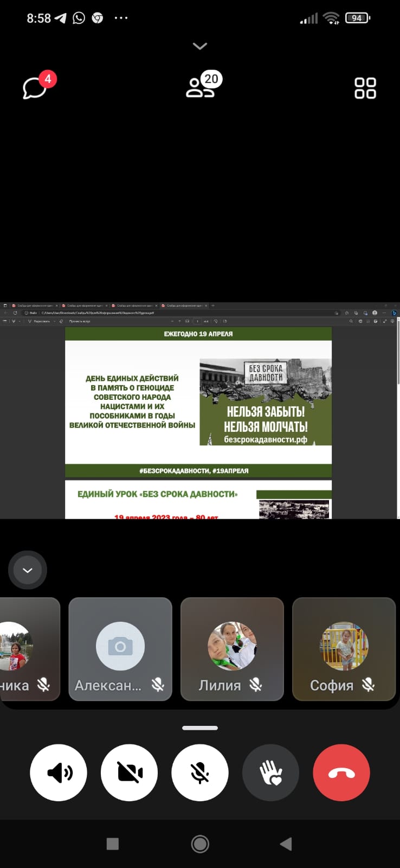400x868 pixels.
Task: Tap the WhatsApp notification icon in status bar
Action: point(79,18)
